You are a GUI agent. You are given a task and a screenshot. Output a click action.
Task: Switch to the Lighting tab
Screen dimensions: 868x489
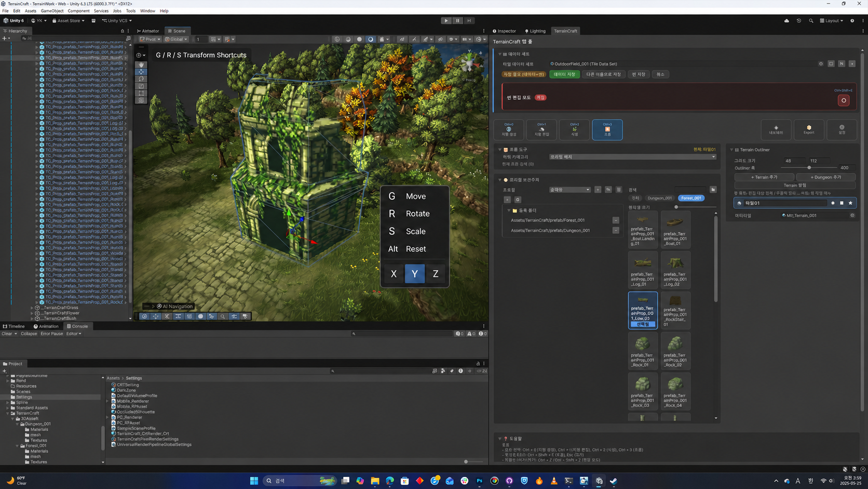pyautogui.click(x=535, y=31)
